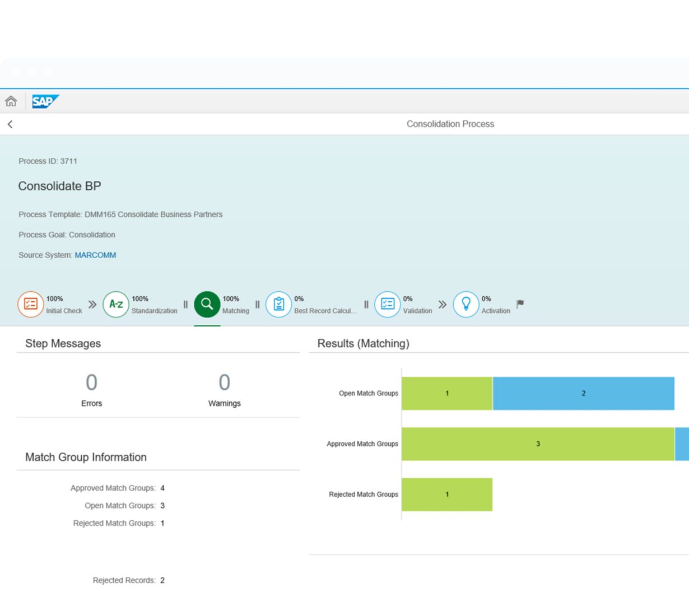Select the Initial Check step icon
Image resolution: width=689 pixels, height=616 pixels.
(x=30, y=304)
